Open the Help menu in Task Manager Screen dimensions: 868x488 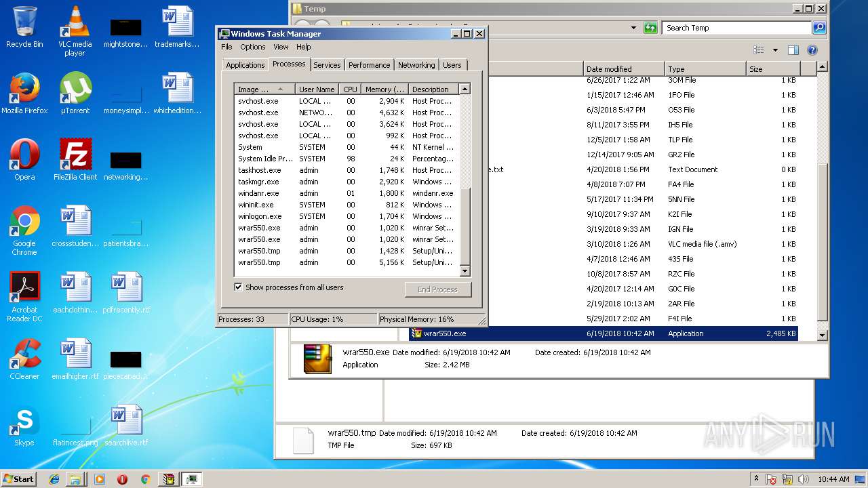point(304,47)
